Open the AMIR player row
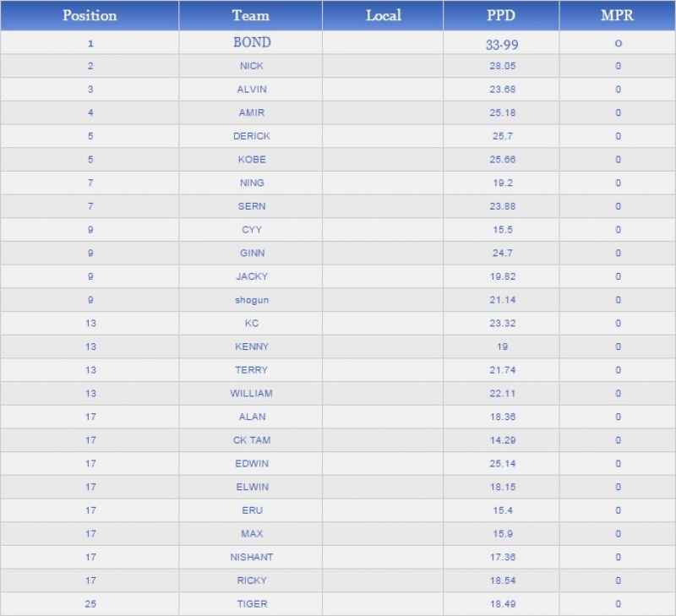676x616 pixels. pos(252,112)
